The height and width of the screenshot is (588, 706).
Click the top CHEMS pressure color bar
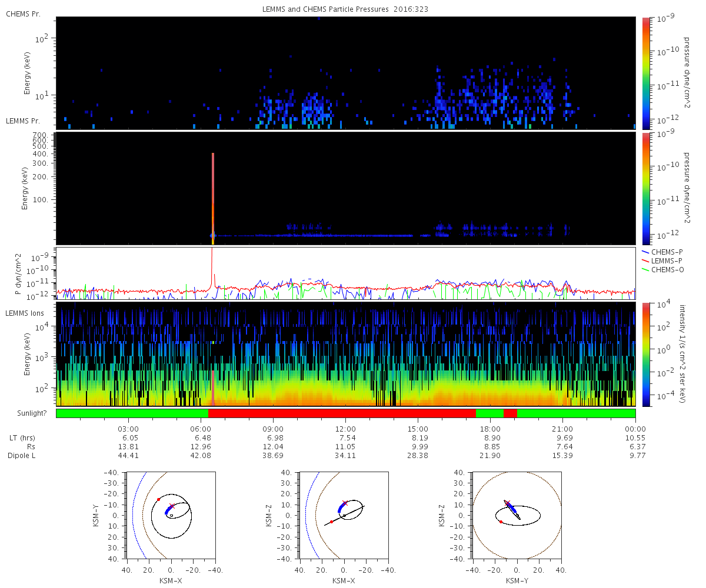646,72
